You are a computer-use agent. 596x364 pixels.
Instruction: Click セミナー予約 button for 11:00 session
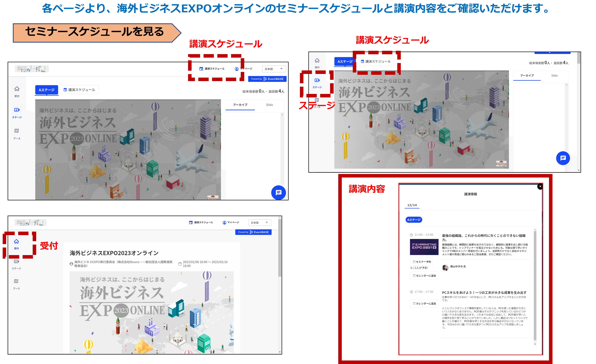pyautogui.click(x=422, y=262)
